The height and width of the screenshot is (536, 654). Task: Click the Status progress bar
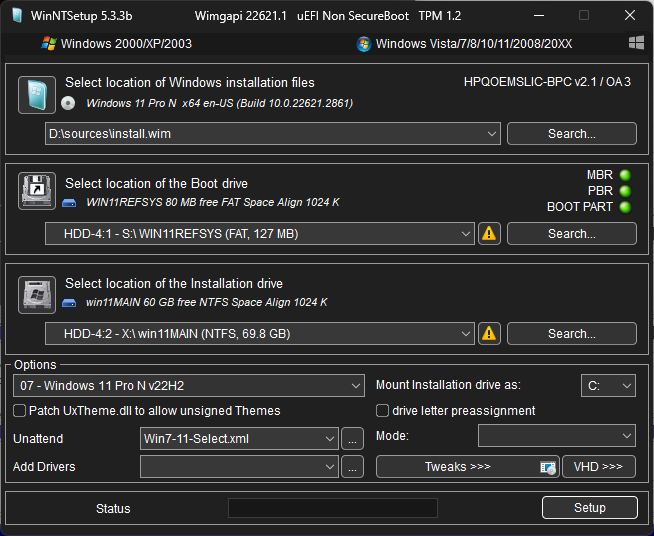tap(333, 508)
